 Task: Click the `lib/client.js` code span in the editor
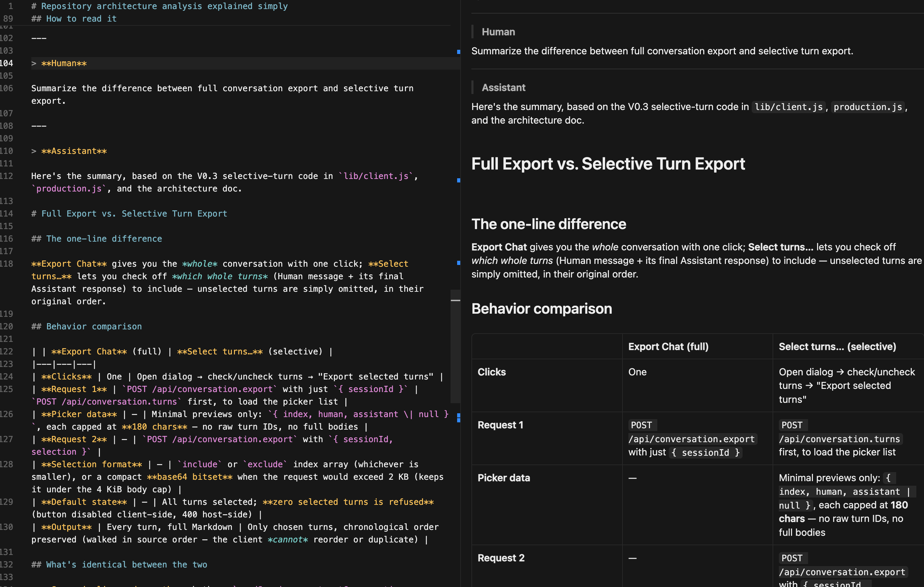click(x=376, y=176)
